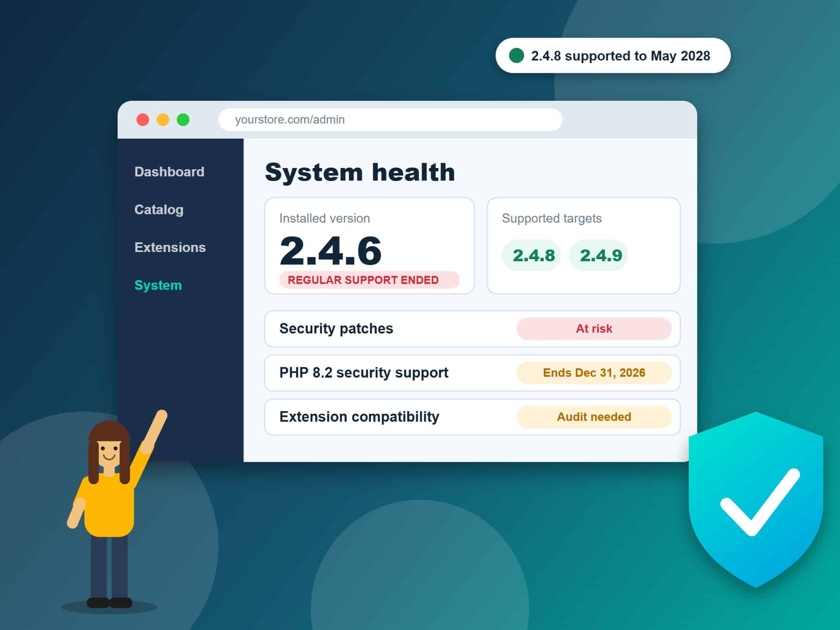
Task: Click the red window close dot
Action: pos(143,120)
